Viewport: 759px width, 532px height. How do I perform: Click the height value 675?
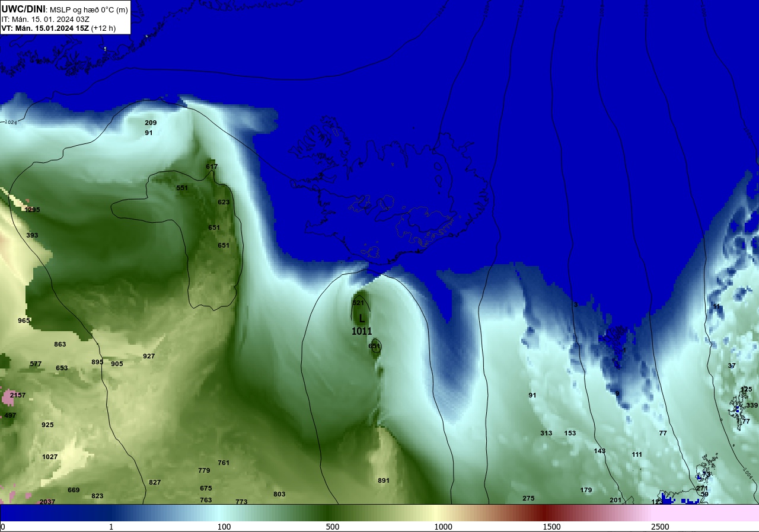206,488
